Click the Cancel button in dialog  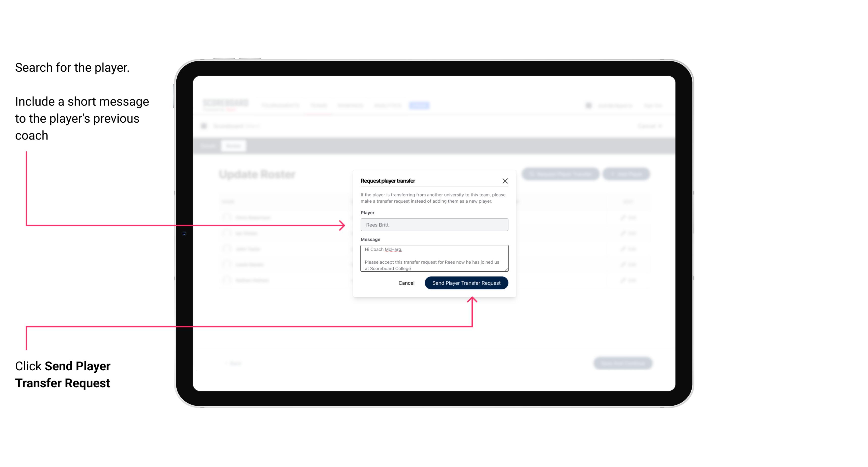pos(406,282)
